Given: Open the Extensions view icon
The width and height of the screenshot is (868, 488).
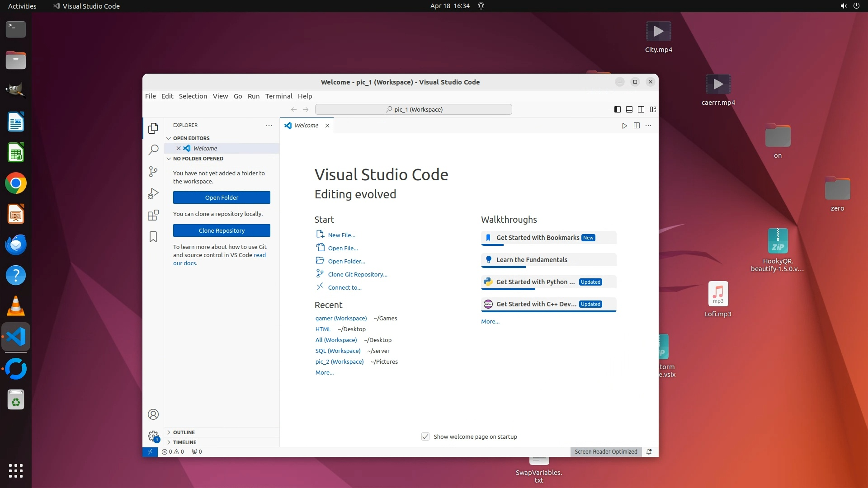Looking at the screenshot, I should 153,215.
